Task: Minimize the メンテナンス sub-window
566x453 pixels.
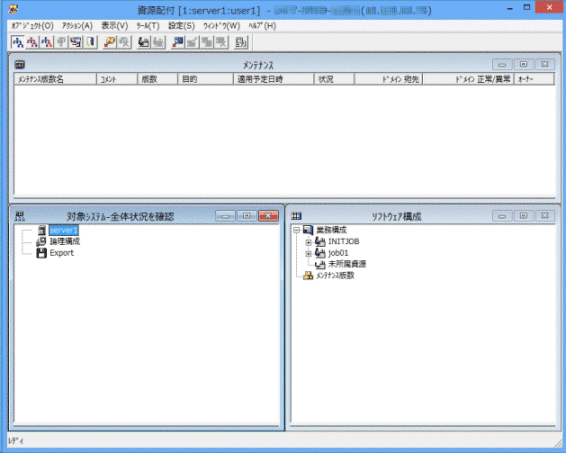Action: (x=502, y=65)
